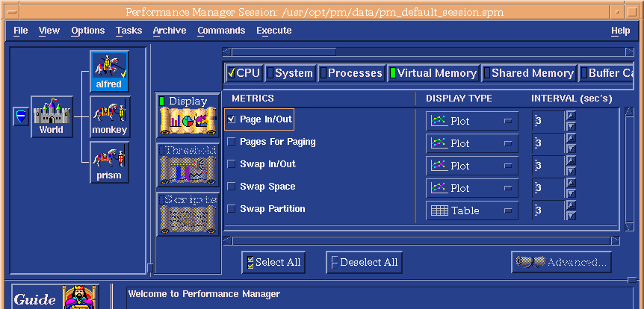This screenshot has height=309, width=644.
Task: Check the Swap Space metric
Action: 232,187
